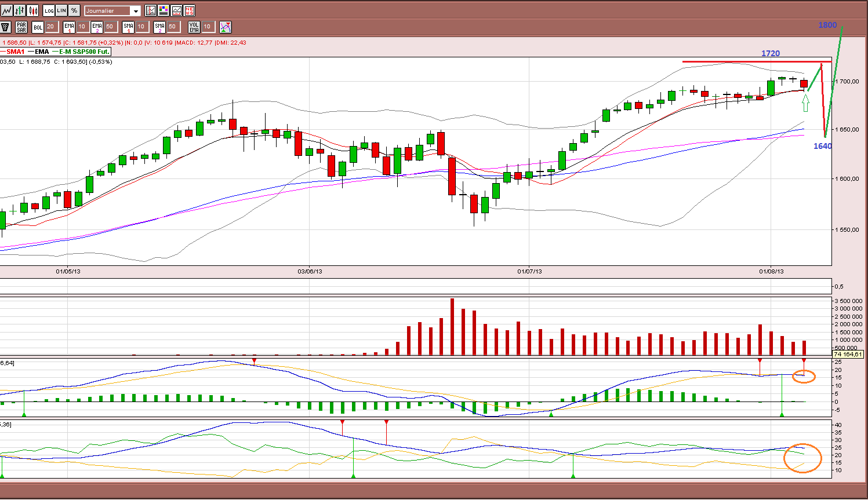Viewport: 868px width, 500px height.
Task: Toggle the SMA 2 indicator
Action: tap(159, 27)
